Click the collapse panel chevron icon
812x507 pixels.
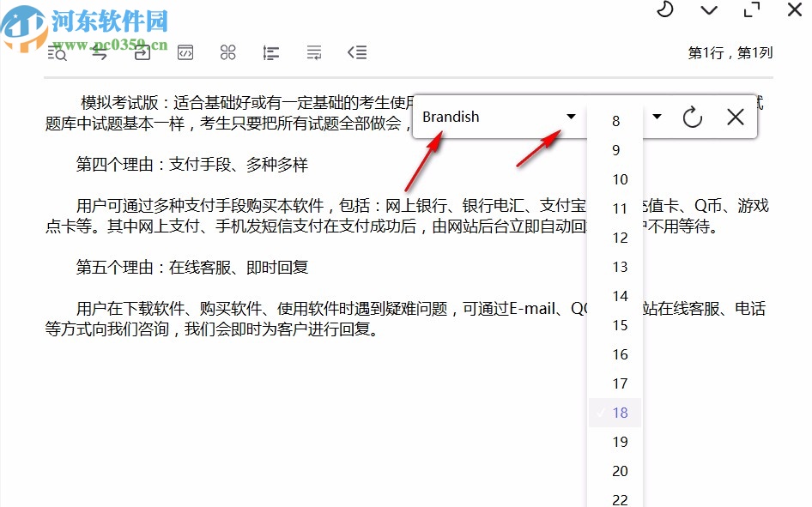click(x=357, y=52)
